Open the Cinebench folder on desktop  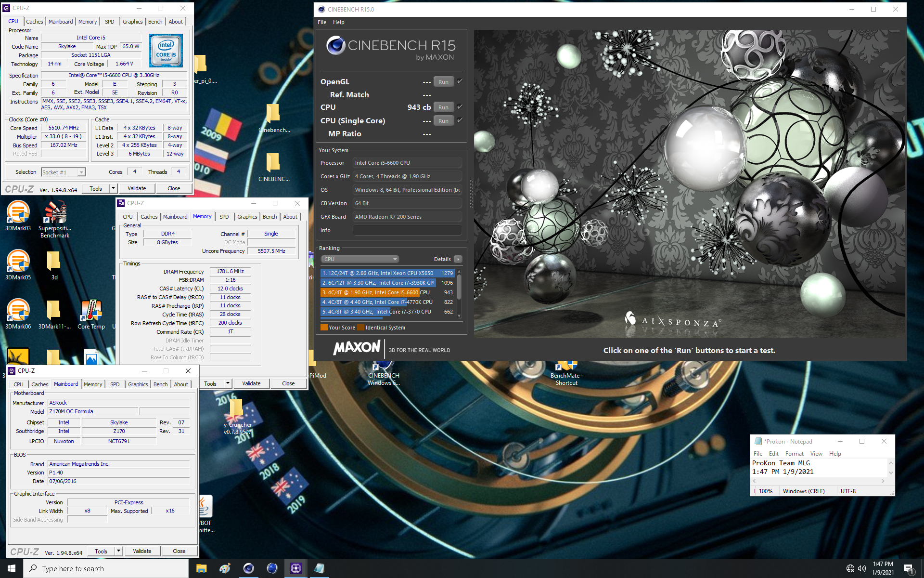[274, 118]
